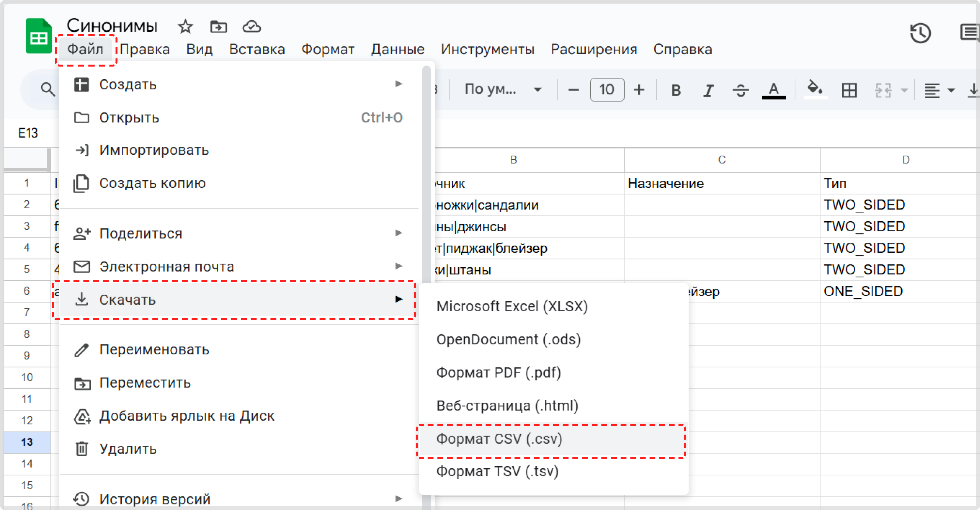The image size is (980, 510).
Task: Click the name box showing E13
Action: pyautogui.click(x=28, y=133)
